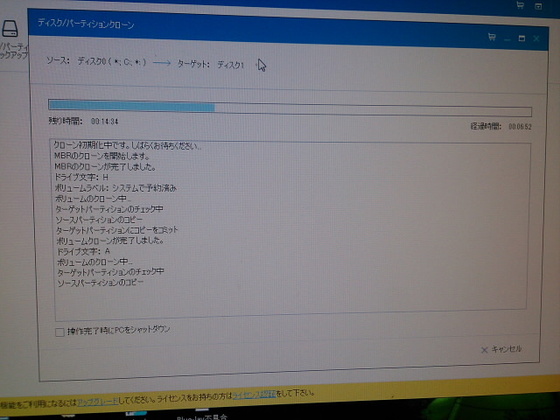560x420 pixels.
Task: Enable shutdown PC when operation completes checkbox
Action: click(x=60, y=332)
